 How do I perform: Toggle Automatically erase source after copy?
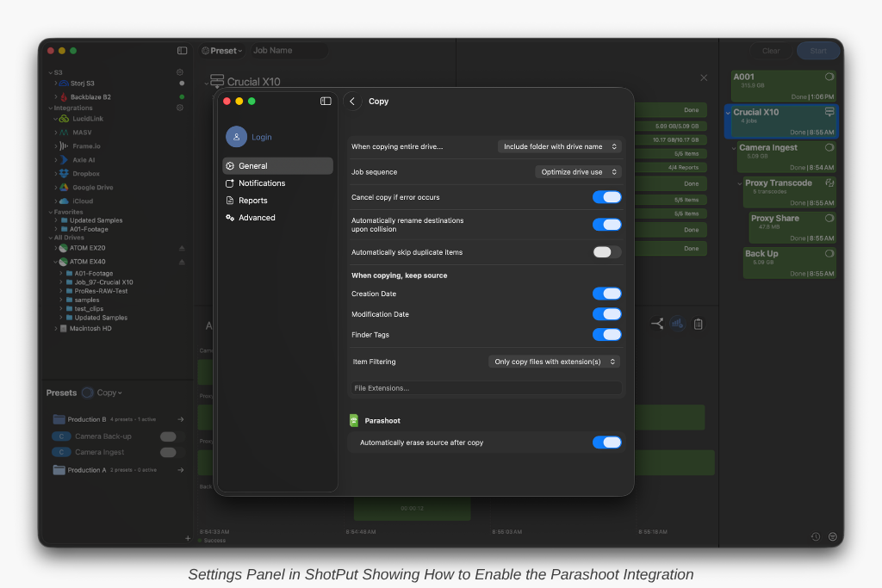606,443
